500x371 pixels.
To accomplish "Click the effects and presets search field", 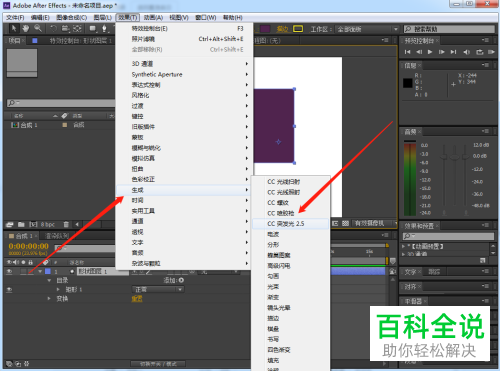I will click(448, 236).
